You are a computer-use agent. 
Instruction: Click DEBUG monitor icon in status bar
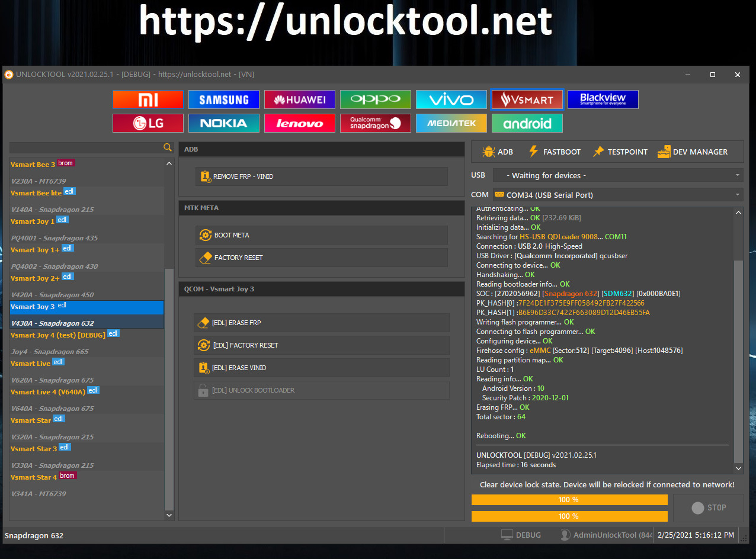click(507, 535)
